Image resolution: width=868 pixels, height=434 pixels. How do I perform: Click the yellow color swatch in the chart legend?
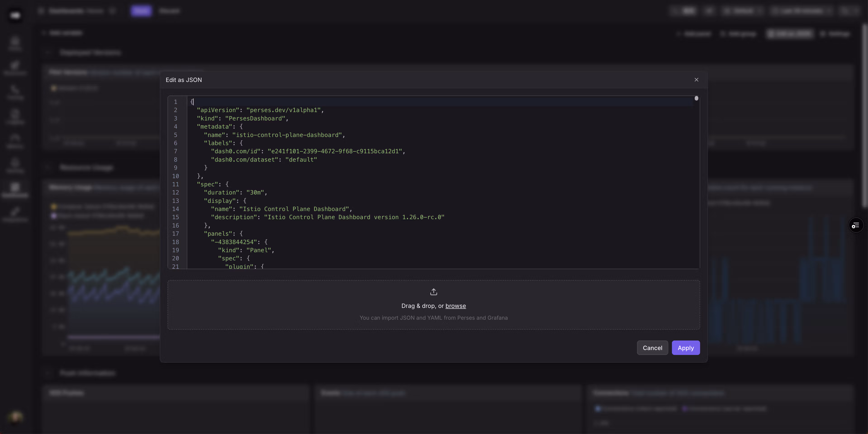54,206
